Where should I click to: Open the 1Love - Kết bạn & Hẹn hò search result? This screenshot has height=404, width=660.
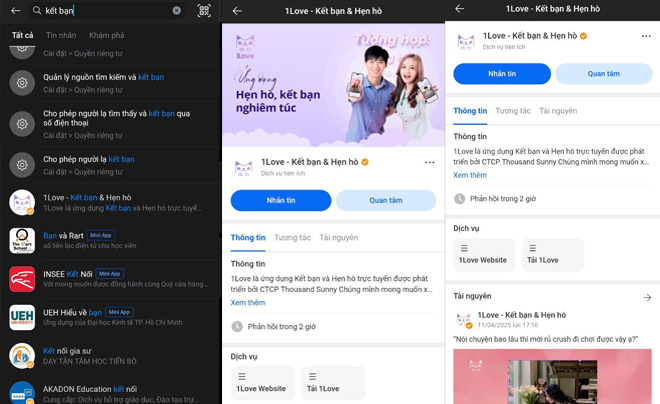click(110, 203)
